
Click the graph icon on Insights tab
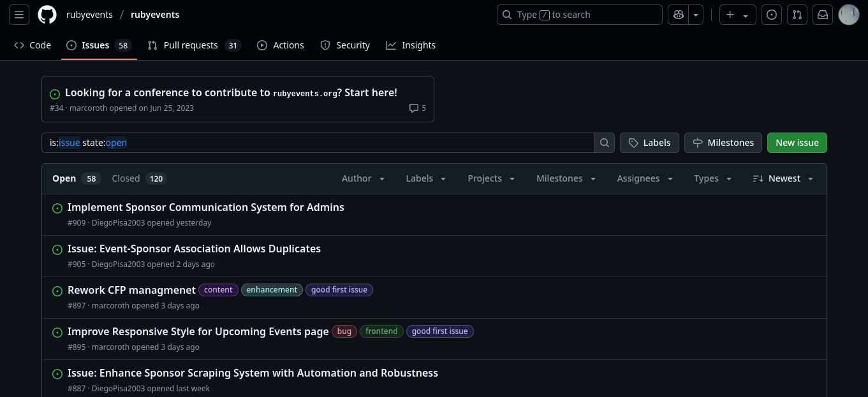[x=391, y=45]
